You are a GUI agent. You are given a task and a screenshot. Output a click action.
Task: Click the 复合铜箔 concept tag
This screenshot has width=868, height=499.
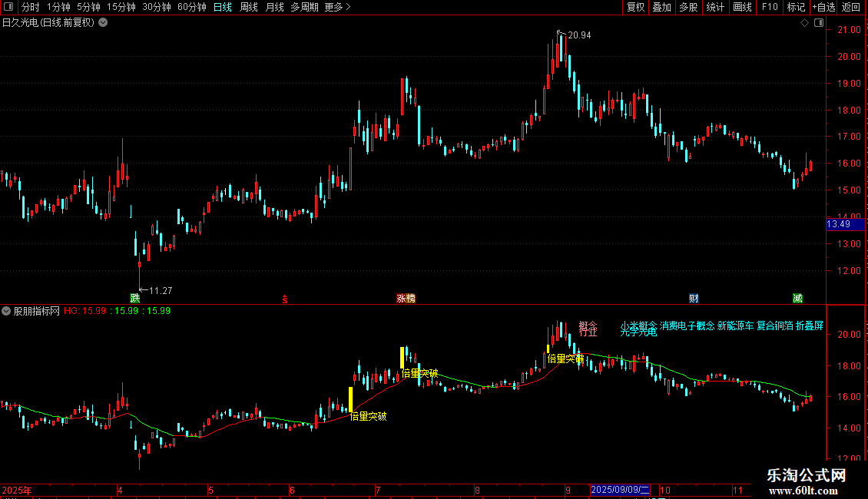click(774, 326)
